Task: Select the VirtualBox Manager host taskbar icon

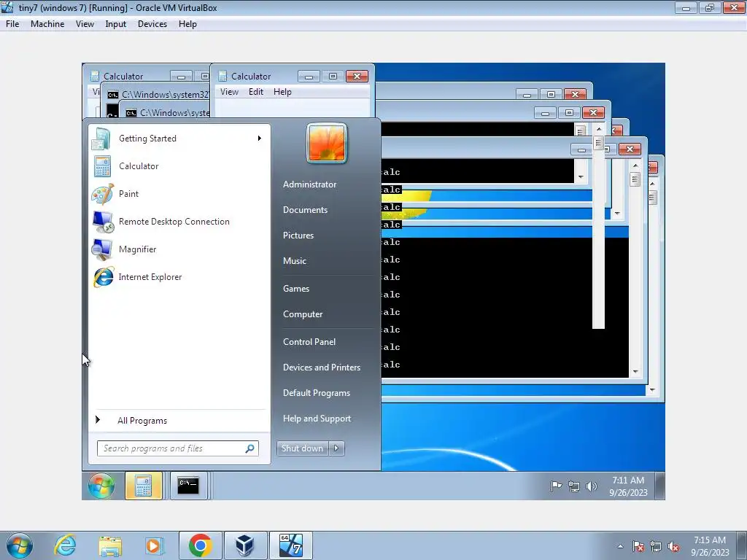Action: [245, 545]
